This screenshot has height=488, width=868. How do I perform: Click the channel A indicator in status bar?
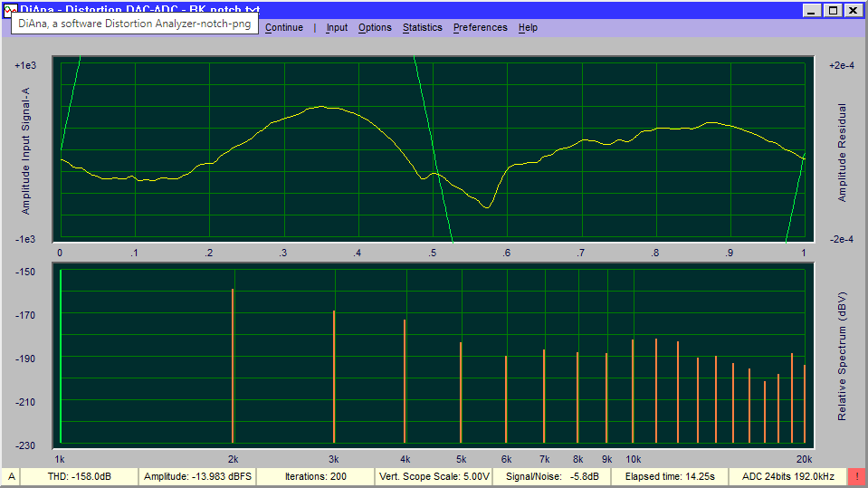[11, 476]
